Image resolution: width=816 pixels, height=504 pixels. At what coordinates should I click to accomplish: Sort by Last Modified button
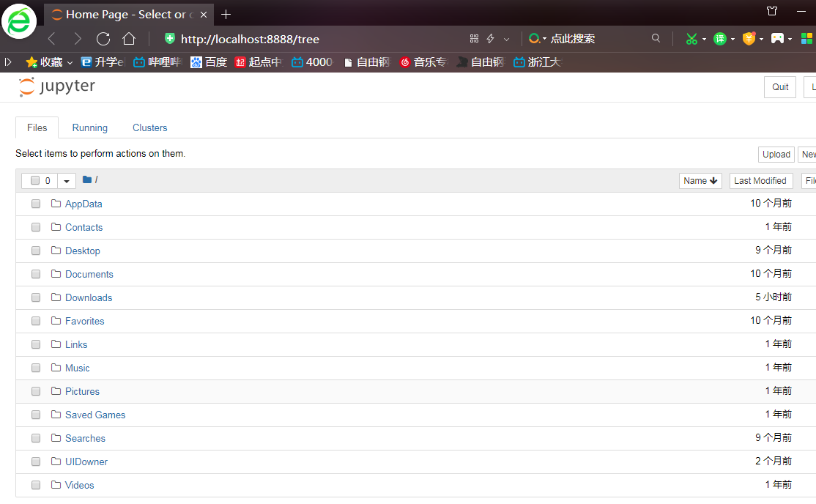(760, 181)
